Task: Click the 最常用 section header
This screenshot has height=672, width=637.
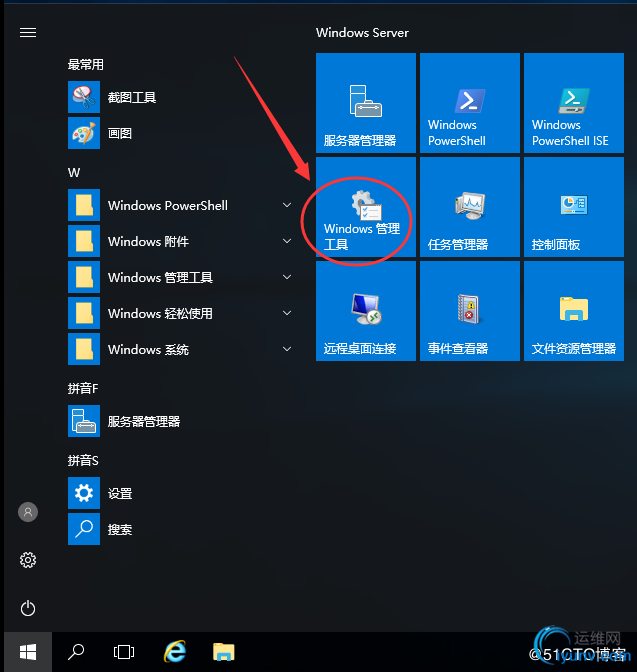Action: [x=86, y=65]
